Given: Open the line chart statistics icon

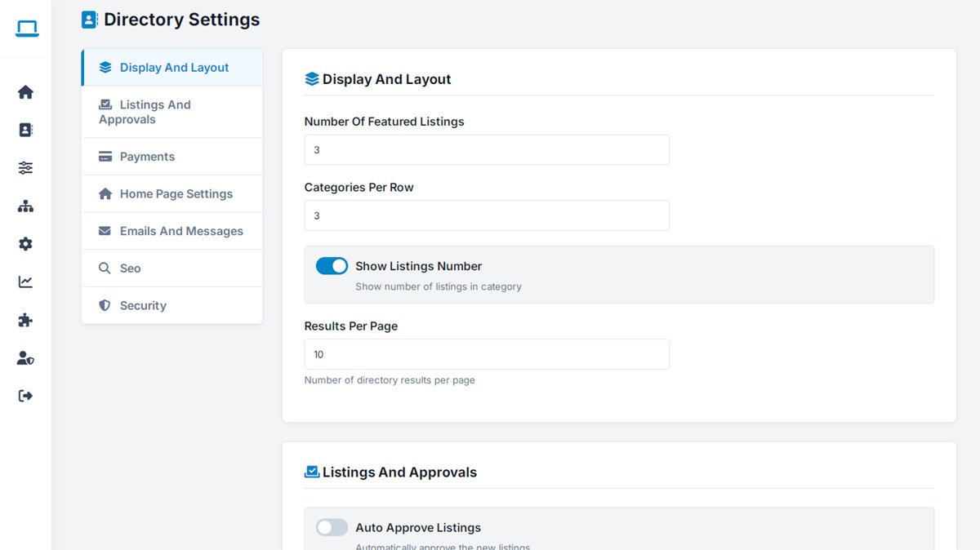Looking at the screenshot, I should click(x=25, y=282).
